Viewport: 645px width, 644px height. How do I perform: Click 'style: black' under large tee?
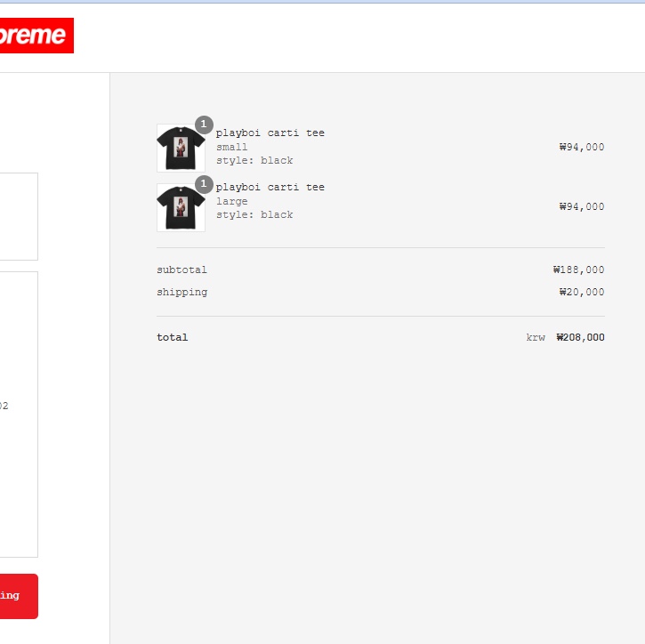[x=254, y=214]
